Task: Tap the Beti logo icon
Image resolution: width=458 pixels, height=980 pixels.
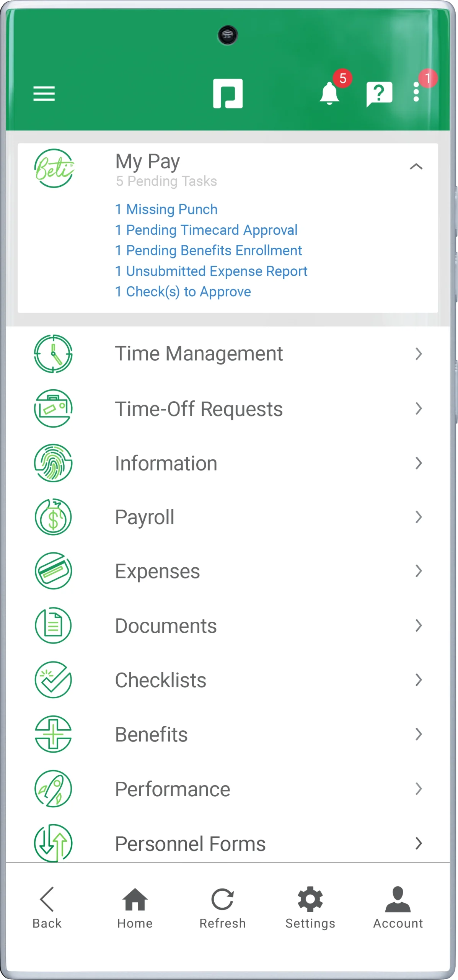Action: tap(54, 168)
